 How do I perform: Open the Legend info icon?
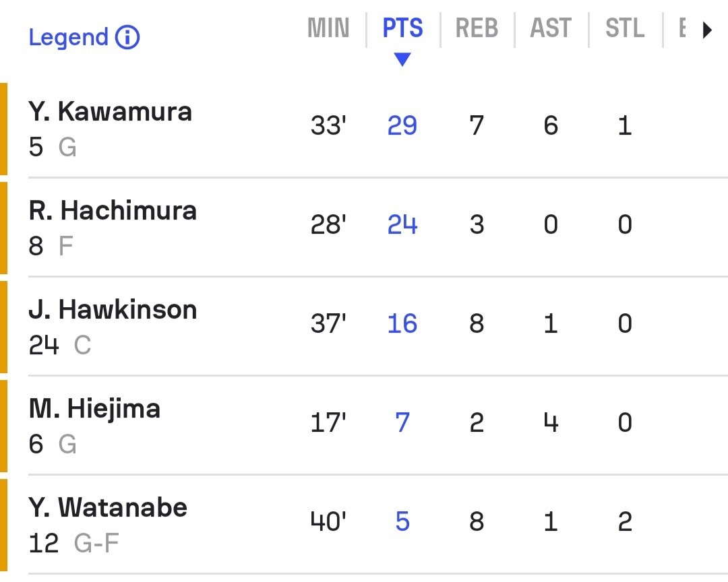coord(127,38)
